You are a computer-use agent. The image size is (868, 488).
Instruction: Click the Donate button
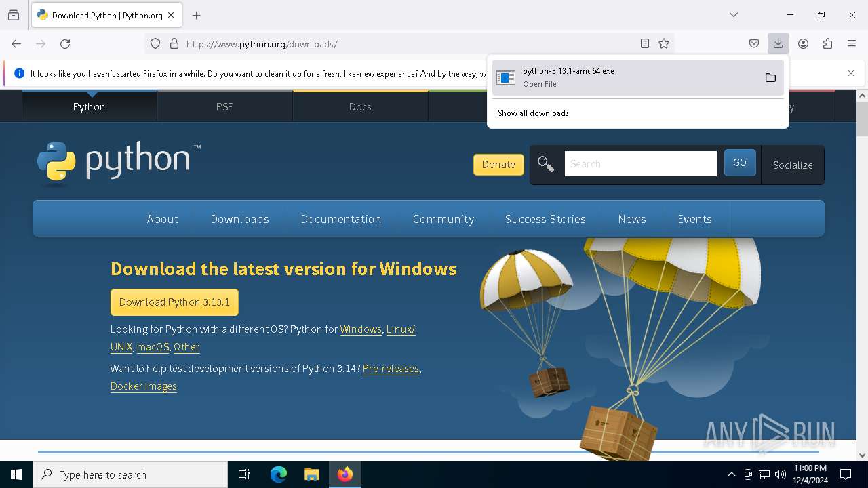(498, 164)
